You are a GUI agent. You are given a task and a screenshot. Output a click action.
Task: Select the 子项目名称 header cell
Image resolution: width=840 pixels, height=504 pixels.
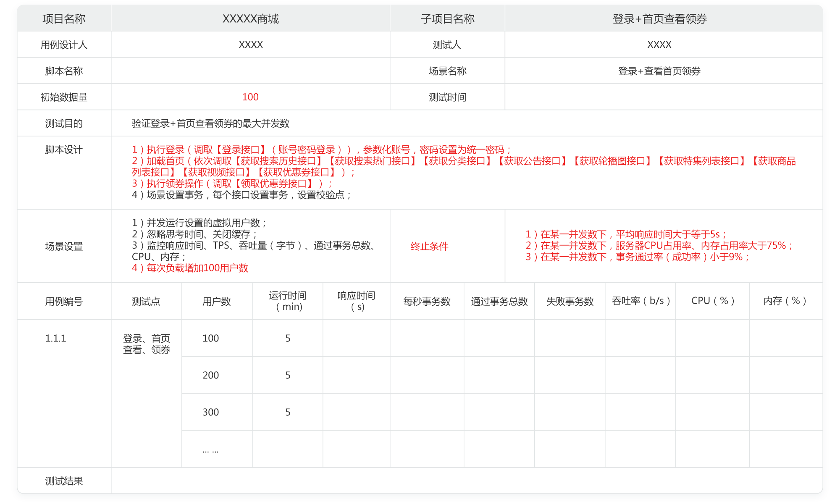click(447, 19)
